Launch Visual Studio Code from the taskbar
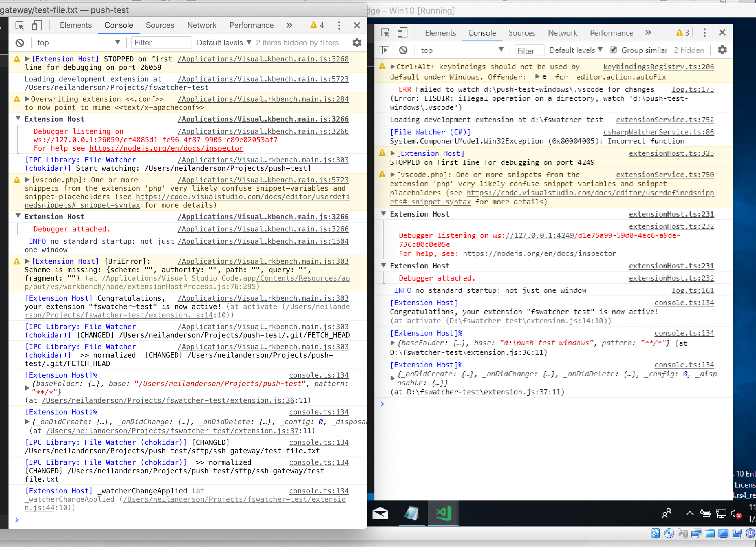Screen dimensions: 756x547 [443, 513]
